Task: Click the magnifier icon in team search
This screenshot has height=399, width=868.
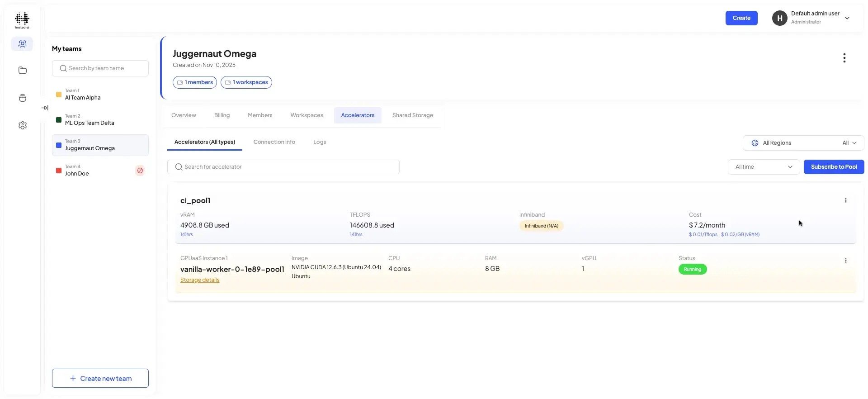Action: coord(63,68)
